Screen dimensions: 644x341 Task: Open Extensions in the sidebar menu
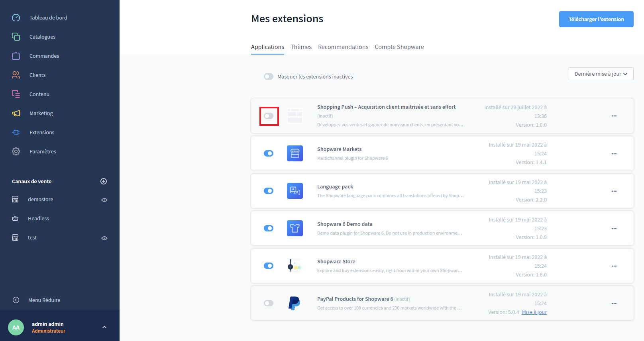pyautogui.click(x=42, y=132)
